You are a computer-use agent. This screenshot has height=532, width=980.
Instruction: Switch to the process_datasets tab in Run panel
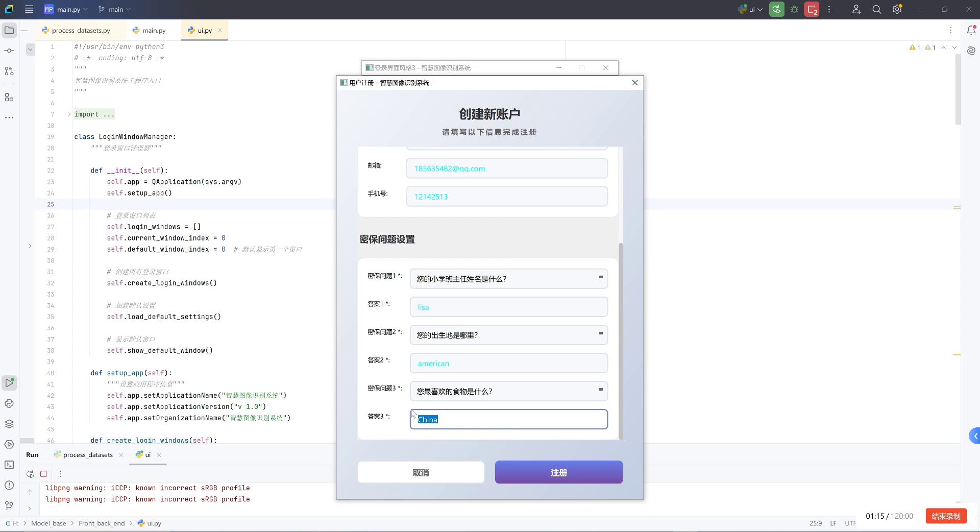(87, 454)
